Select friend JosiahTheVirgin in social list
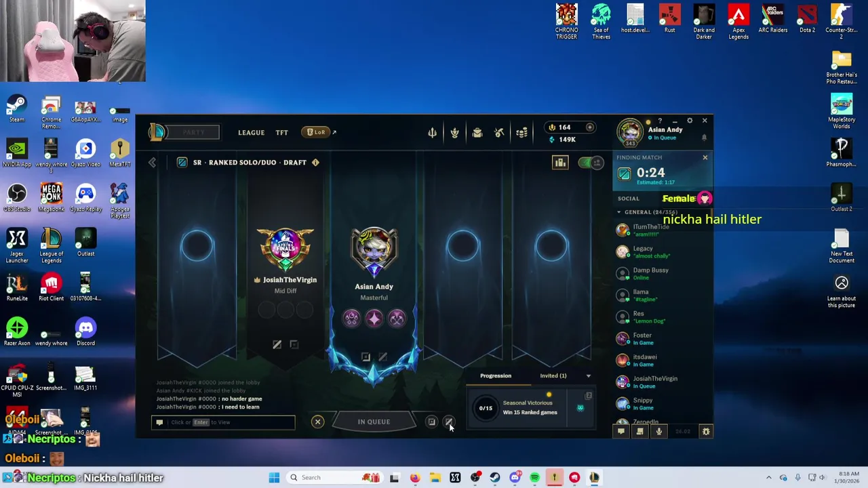 tap(664, 382)
